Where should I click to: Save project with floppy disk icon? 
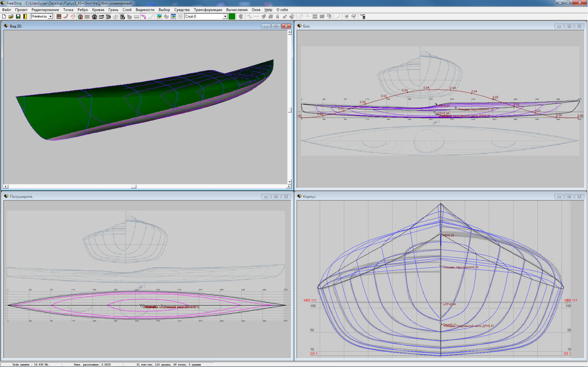click(x=18, y=16)
